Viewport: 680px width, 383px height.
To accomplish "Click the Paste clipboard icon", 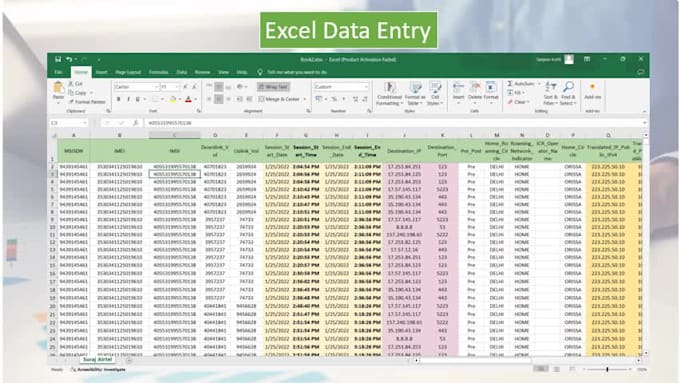I will point(59,88).
